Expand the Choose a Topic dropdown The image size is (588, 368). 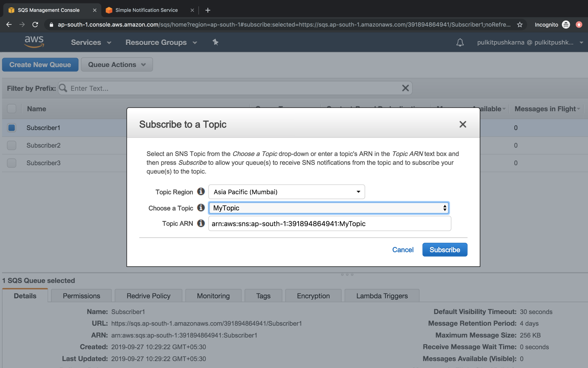[329, 208]
